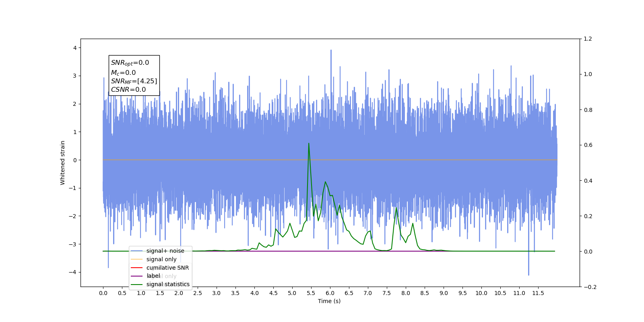Click the 10.0 tick on the time axis
The height and width of the screenshot is (322, 644).
coord(481,293)
